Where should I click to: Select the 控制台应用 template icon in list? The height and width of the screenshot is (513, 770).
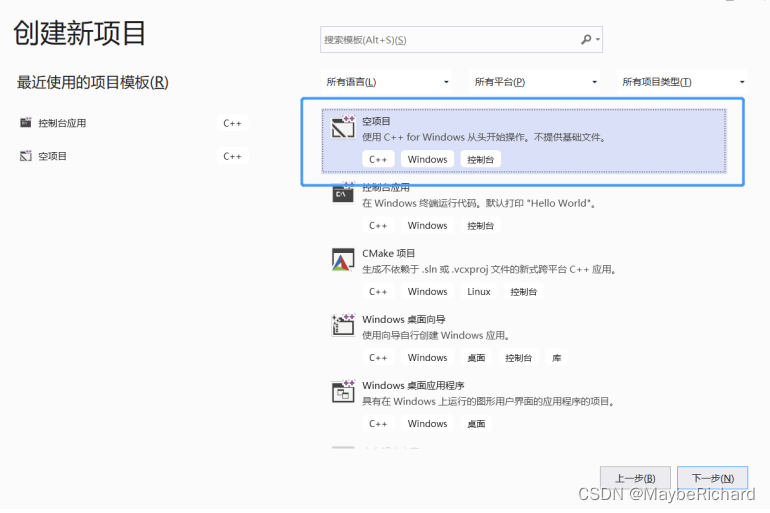coord(343,193)
